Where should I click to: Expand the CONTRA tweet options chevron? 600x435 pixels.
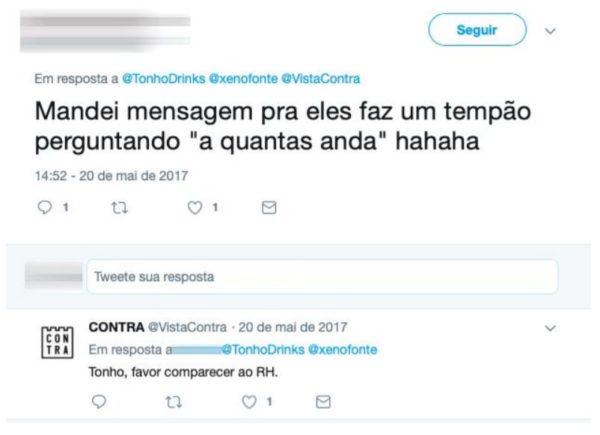coord(550,328)
